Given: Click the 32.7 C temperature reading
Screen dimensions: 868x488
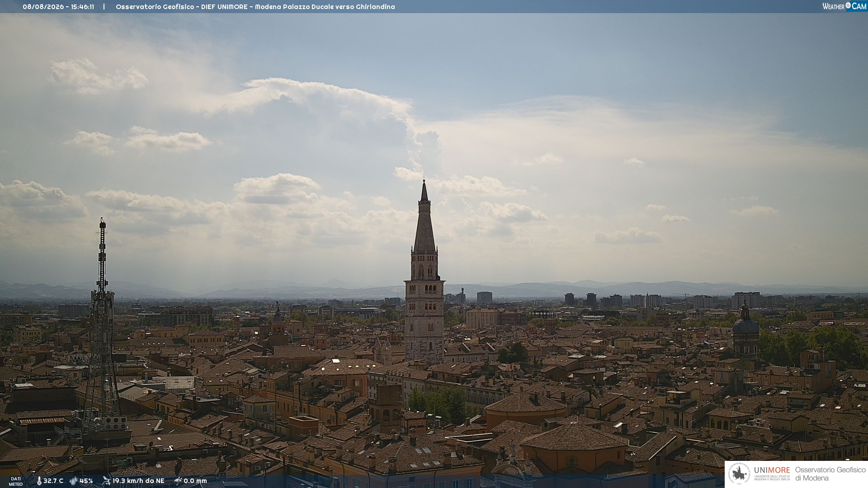Looking at the screenshot, I should tap(53, 481).
